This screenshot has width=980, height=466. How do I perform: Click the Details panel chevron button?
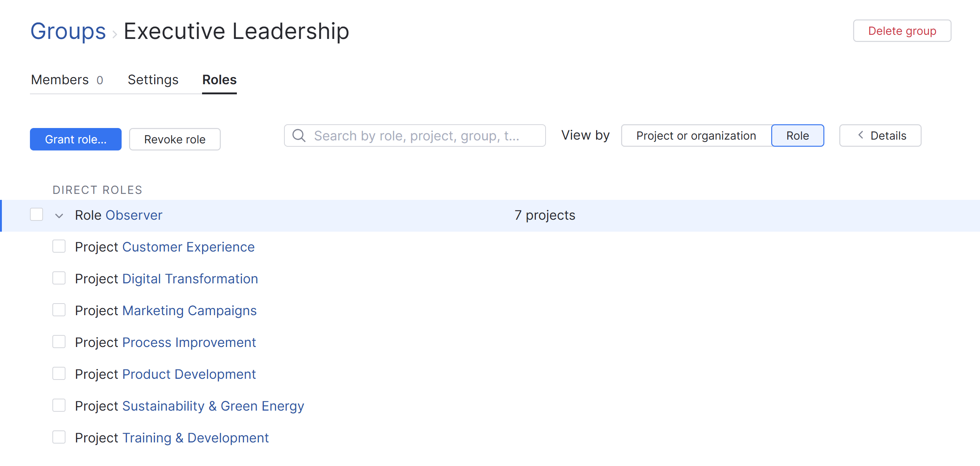click(880, 135)
